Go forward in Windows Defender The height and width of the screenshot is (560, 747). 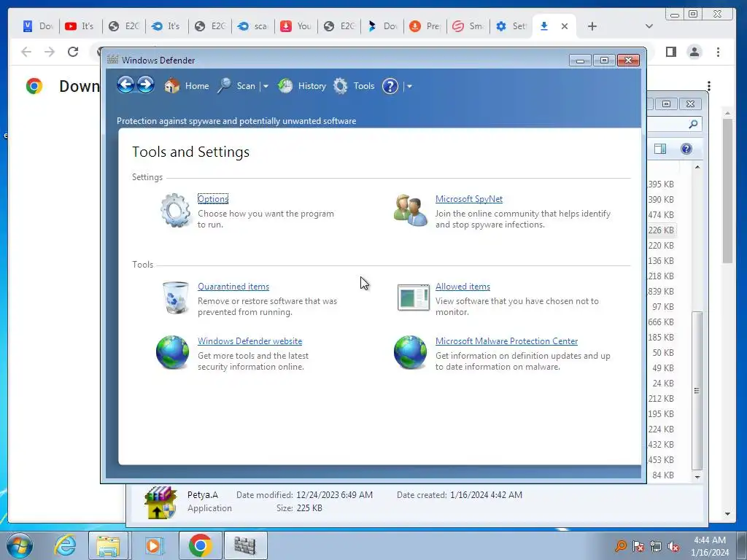point(146,85)
